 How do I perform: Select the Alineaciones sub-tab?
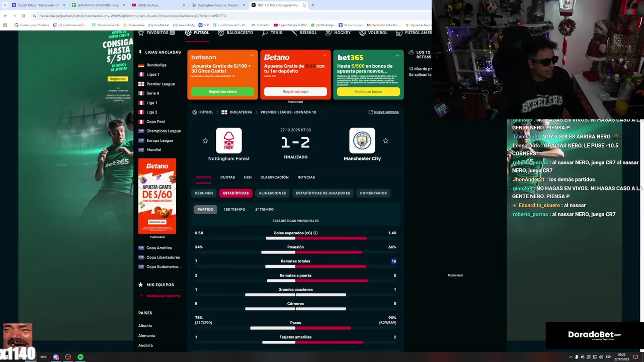272,193
